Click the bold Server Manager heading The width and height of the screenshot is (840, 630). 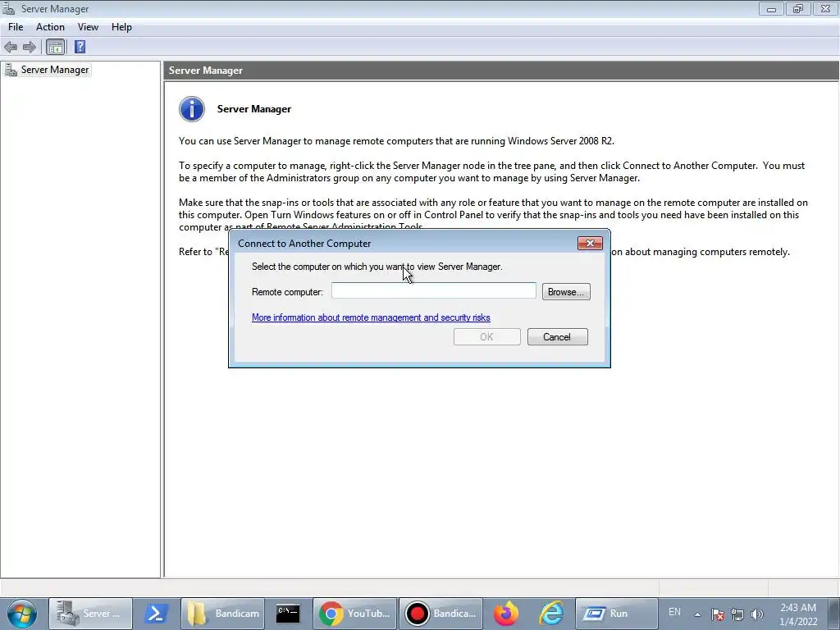click(254, 109)
